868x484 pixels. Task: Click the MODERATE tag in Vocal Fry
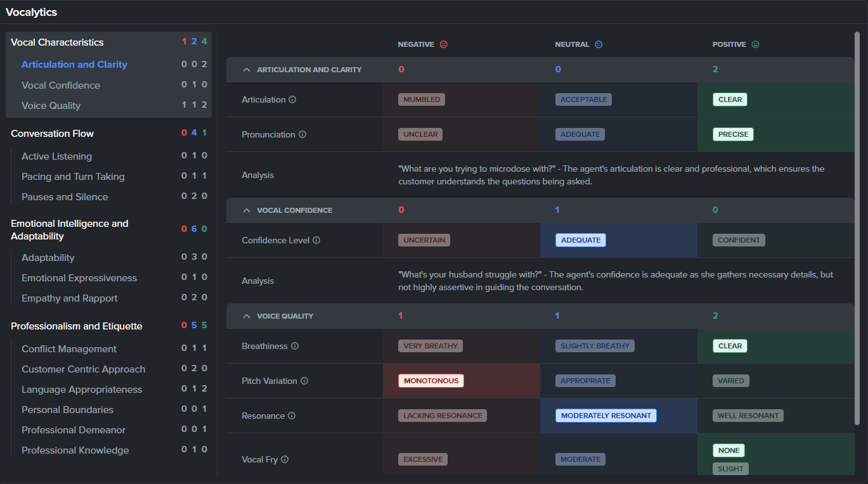pyautogui.click(x=581, y=459)
